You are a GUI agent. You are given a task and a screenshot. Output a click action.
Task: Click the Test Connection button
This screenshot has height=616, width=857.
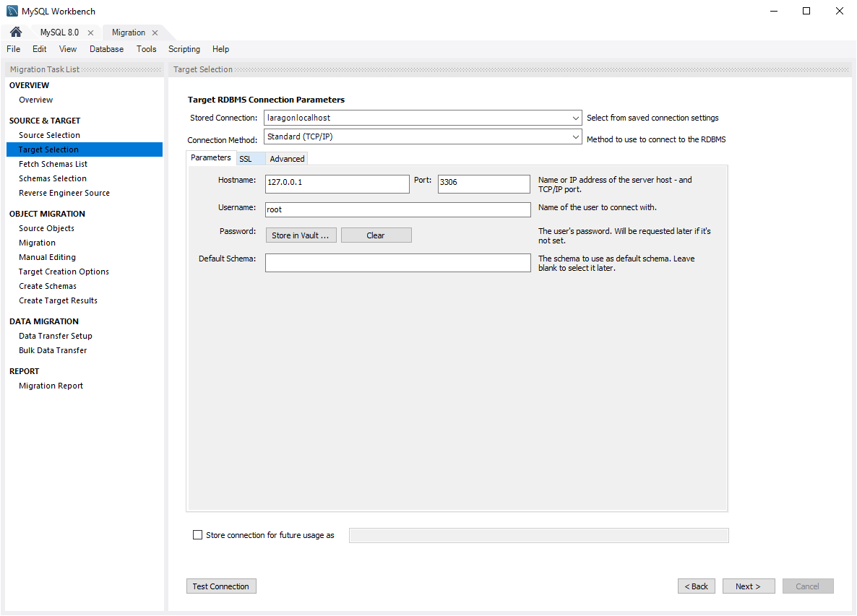point(221,586)
